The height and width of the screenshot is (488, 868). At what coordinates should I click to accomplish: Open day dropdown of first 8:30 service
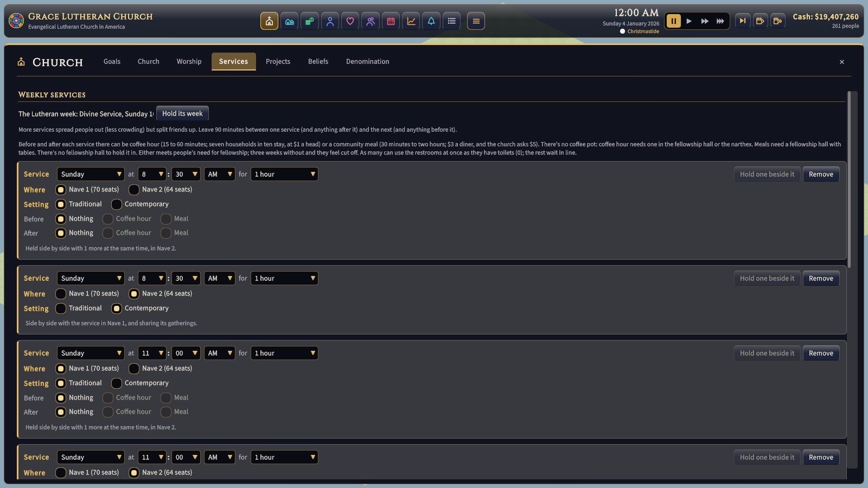coord(91,174)
